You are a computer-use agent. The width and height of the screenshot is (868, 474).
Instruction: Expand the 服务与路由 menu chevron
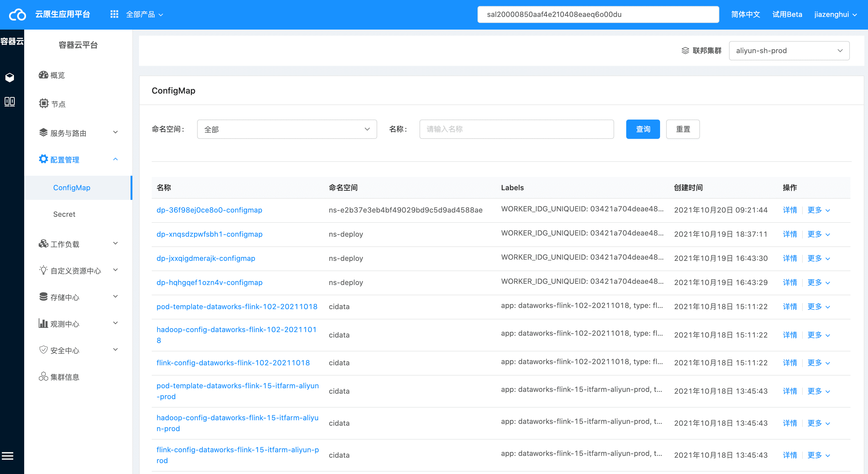pos(115,132)
